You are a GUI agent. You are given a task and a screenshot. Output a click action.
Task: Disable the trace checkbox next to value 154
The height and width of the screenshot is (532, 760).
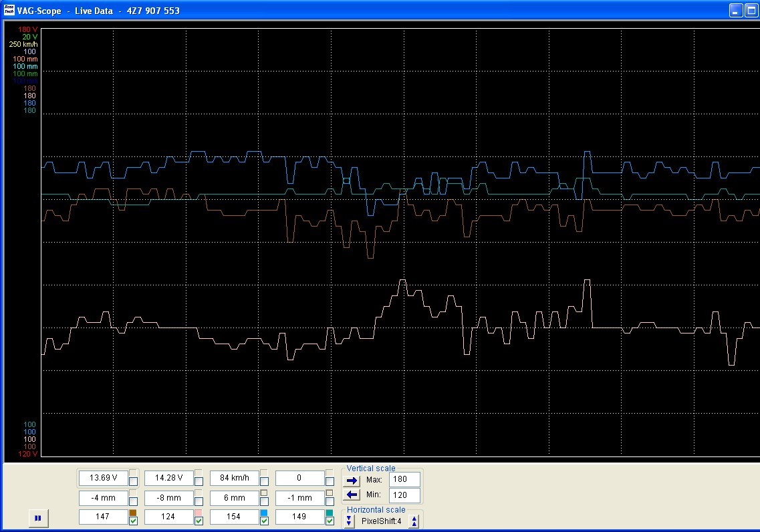click(265, 521)
